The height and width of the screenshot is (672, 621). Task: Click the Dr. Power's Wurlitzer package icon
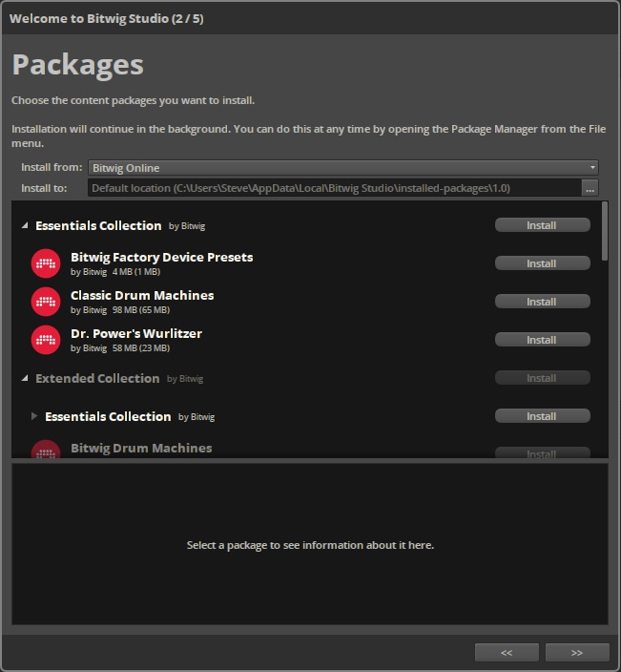46,340
